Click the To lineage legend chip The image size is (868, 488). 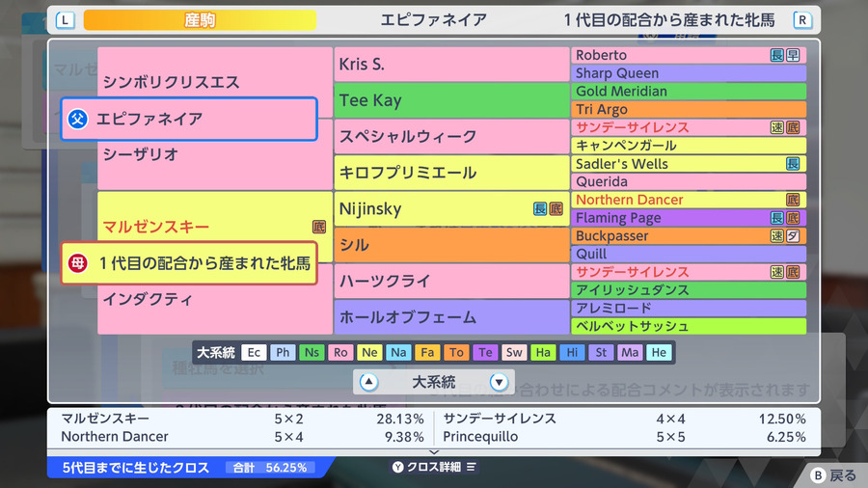(457, 352)
